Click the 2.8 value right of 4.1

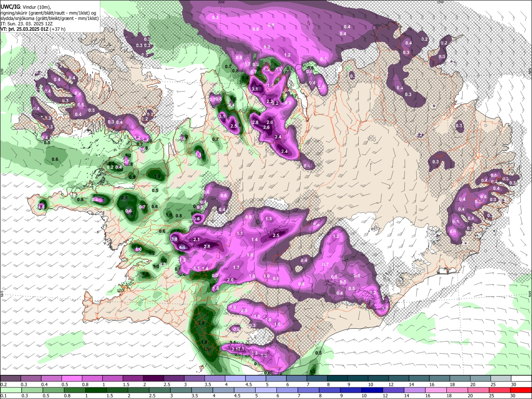pyautogui.click(x=207, y=246)
